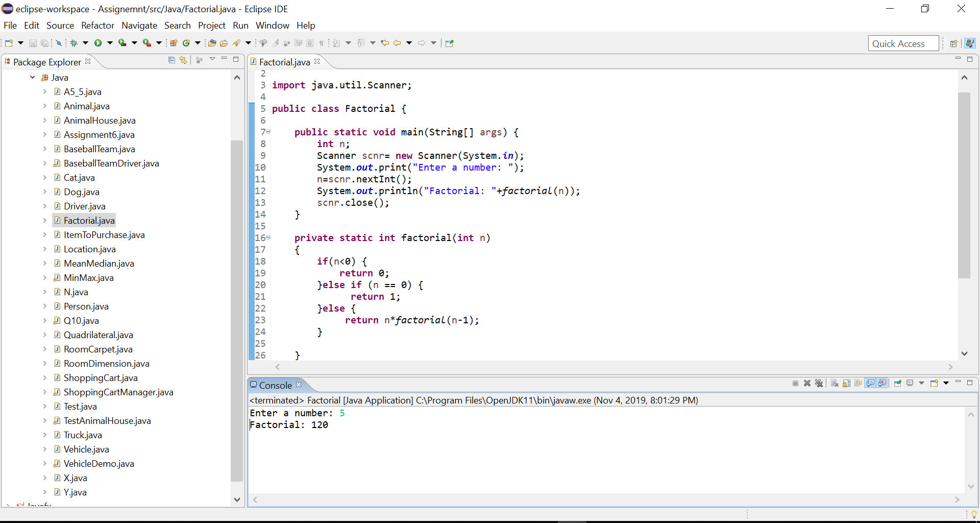Select the Package Explorer tab
The height and width of the screenshot is (523, 980).
click(47, 62)
